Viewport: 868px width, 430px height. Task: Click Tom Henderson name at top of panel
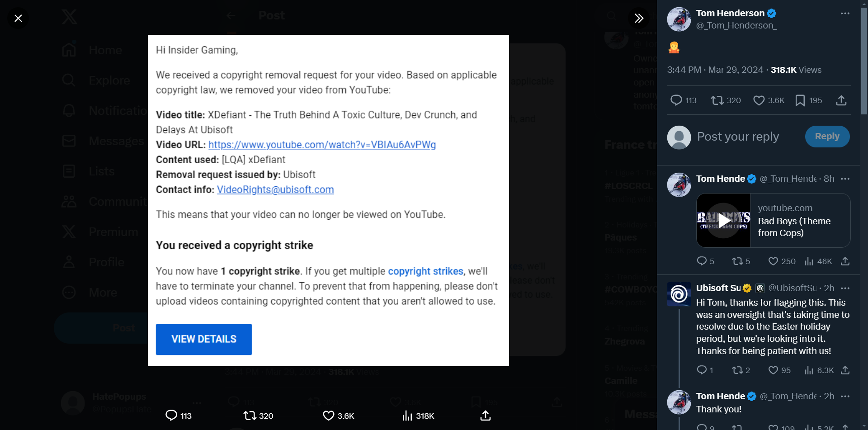click(x=730, y=13)
